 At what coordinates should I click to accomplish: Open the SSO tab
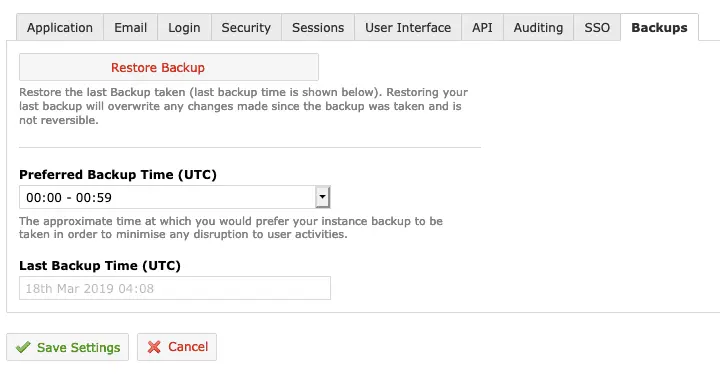(597, 28)
